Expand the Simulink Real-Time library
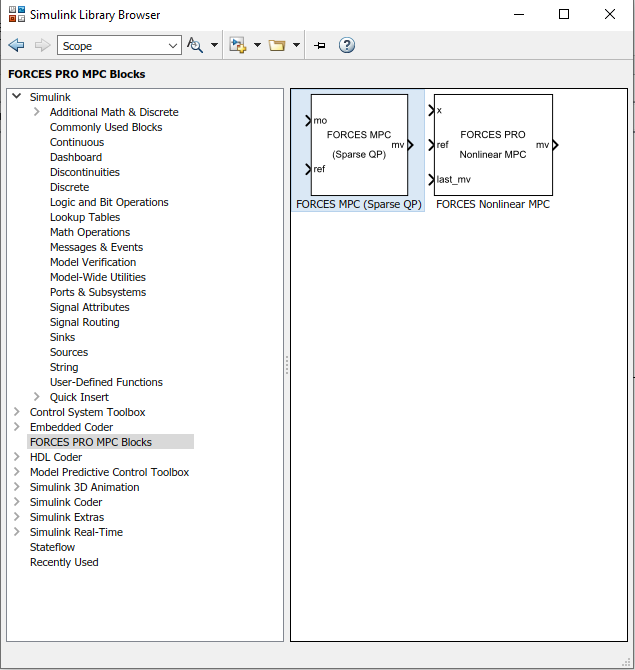 coord(17,531)
